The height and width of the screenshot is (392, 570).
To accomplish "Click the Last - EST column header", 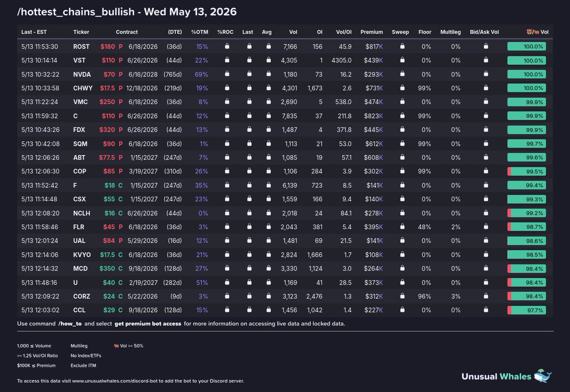I will click(34, 32).
